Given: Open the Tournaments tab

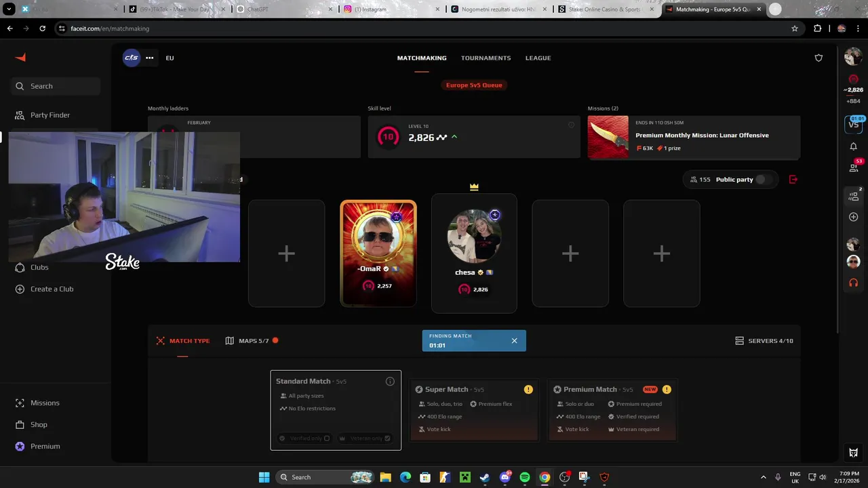Looking at the screenshot, I should [486, 58].
